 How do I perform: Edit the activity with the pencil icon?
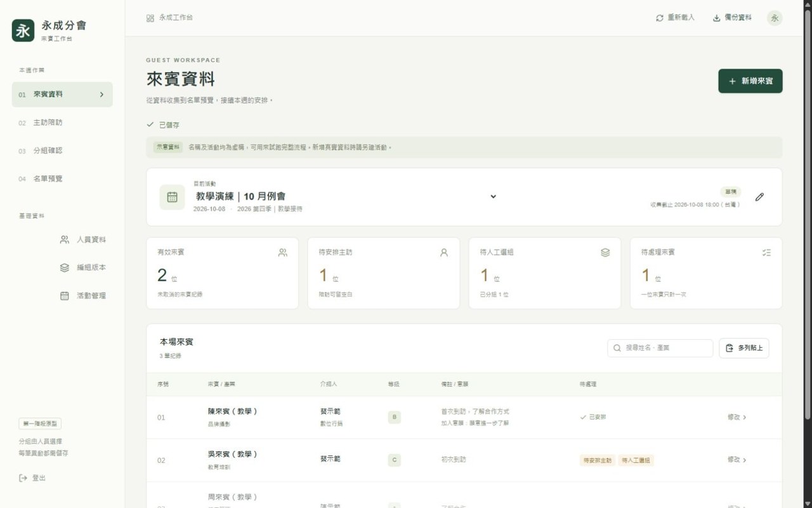759,197
